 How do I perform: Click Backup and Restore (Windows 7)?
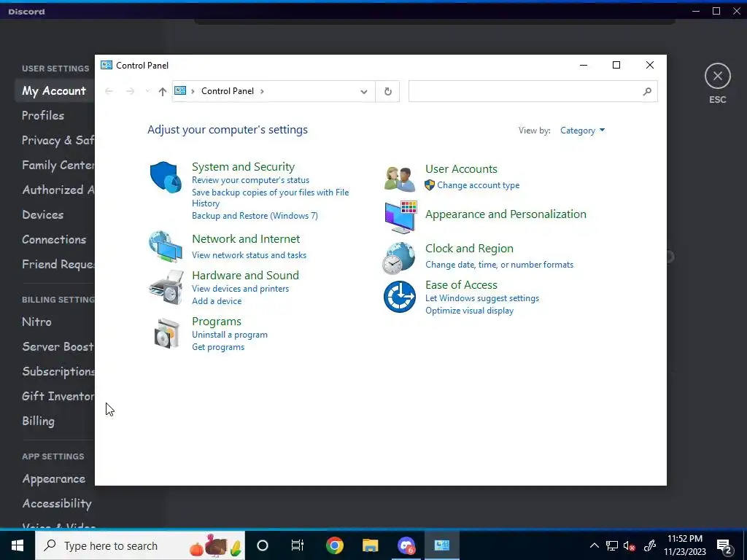click(255, 216)
